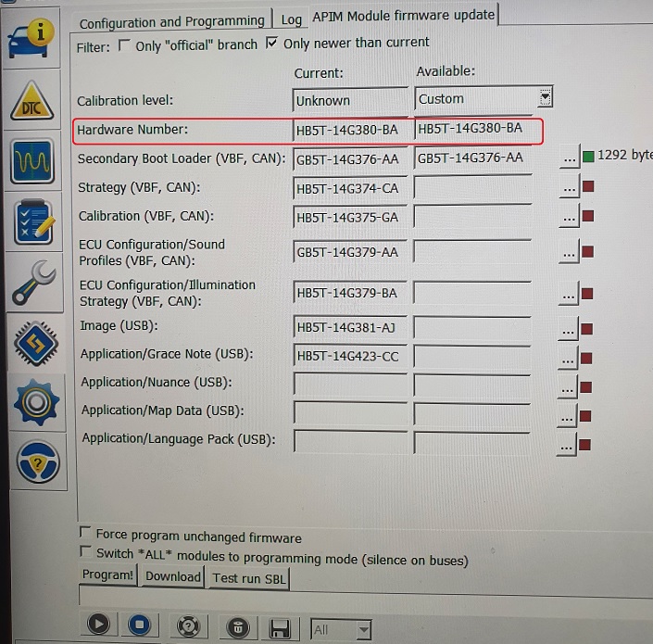Switch to the Log tab
653x644 pixels.
pos(291,19)
